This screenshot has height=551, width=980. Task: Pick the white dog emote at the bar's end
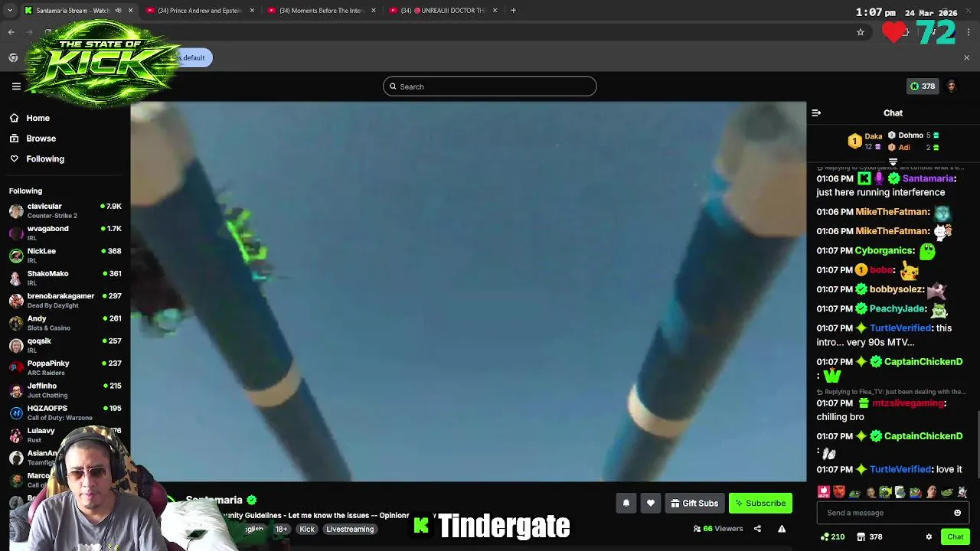click(x=962, y=492)
